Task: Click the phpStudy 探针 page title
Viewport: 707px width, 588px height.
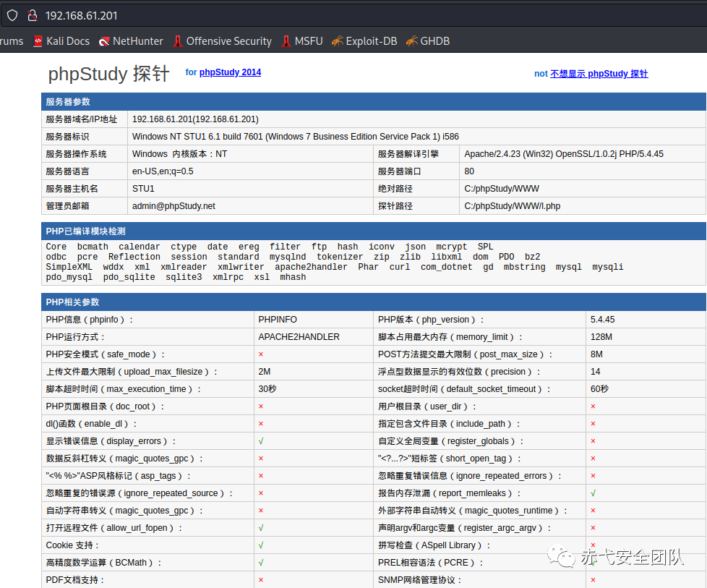Action: pyautogui.click(x=108, y=74)
